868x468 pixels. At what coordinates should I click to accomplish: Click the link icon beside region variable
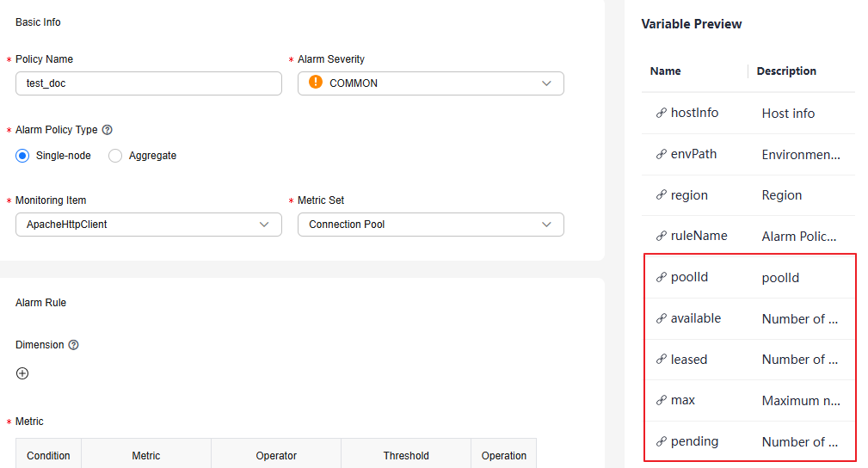click(x=661, y=195)
